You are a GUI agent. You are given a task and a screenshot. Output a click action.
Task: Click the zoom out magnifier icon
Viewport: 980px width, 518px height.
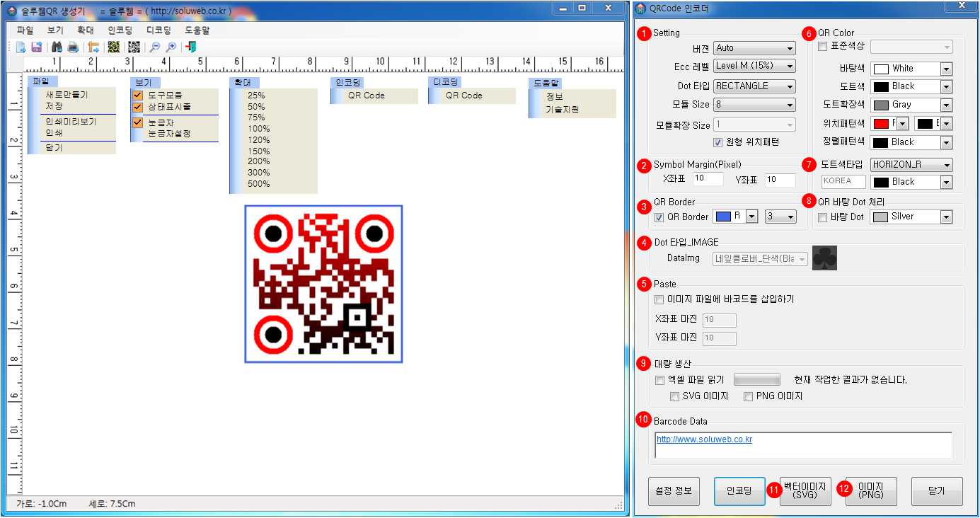154,47
